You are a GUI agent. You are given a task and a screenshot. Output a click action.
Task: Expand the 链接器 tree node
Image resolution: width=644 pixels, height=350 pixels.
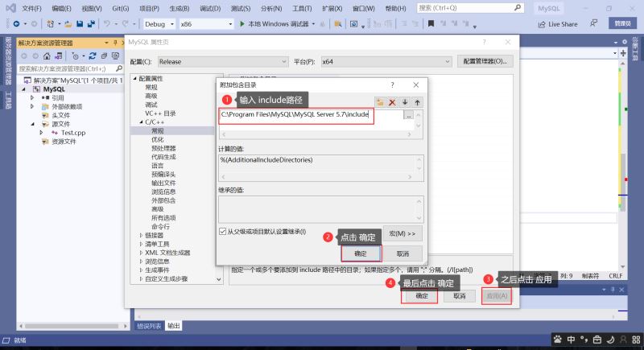(x=142, y=235)
